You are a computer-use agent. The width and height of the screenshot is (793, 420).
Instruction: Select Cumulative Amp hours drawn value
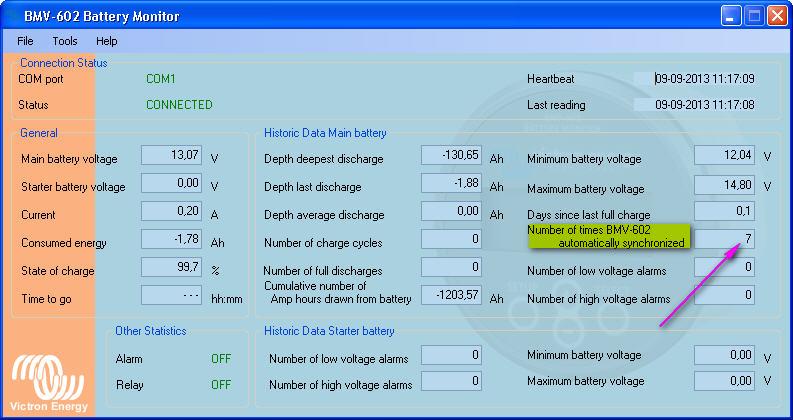coord(452,295)
